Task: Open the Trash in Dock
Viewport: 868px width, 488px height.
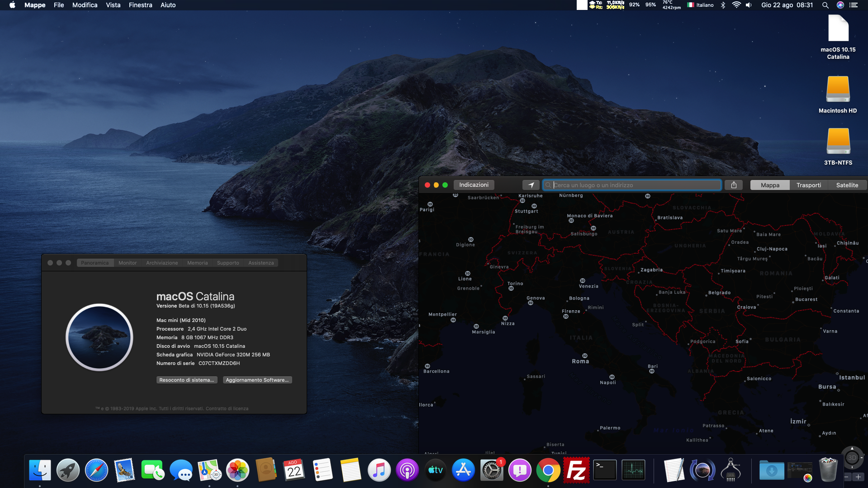Action: (x=828, y=470)
